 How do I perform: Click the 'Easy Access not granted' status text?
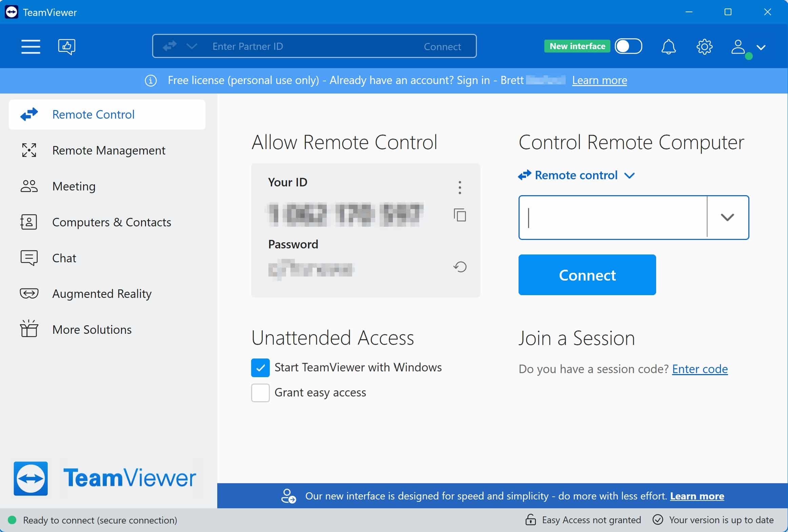pyautogui.click(x=591, y=520)
